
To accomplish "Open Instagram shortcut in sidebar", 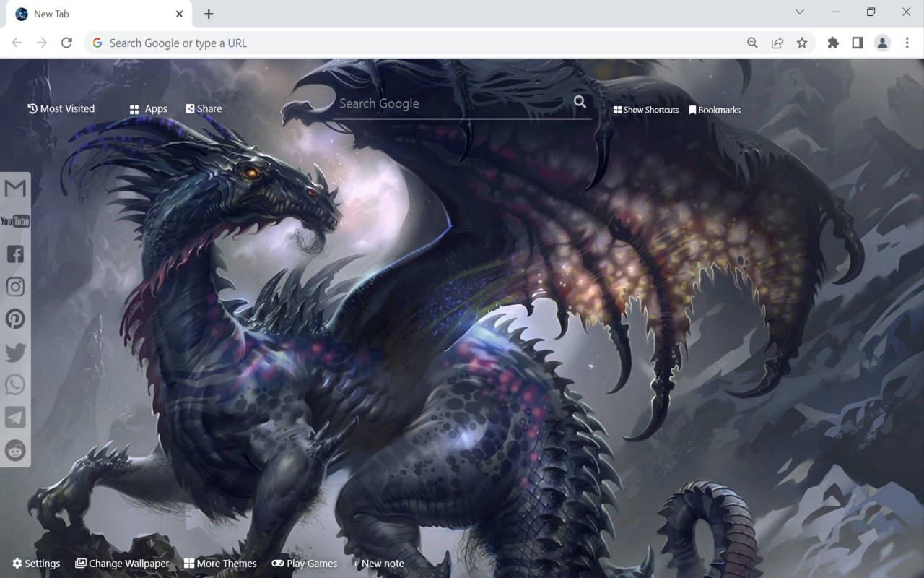I will 15,286.
